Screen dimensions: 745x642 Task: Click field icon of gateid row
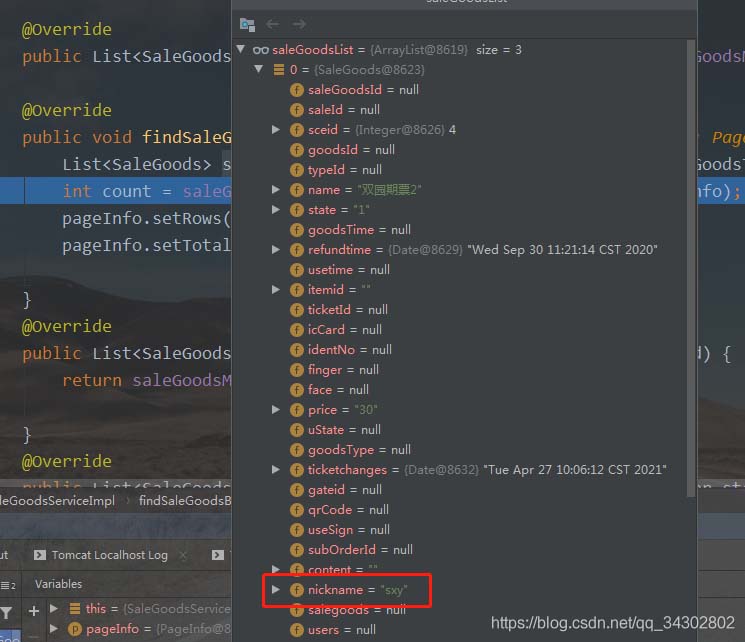(296, 490)
